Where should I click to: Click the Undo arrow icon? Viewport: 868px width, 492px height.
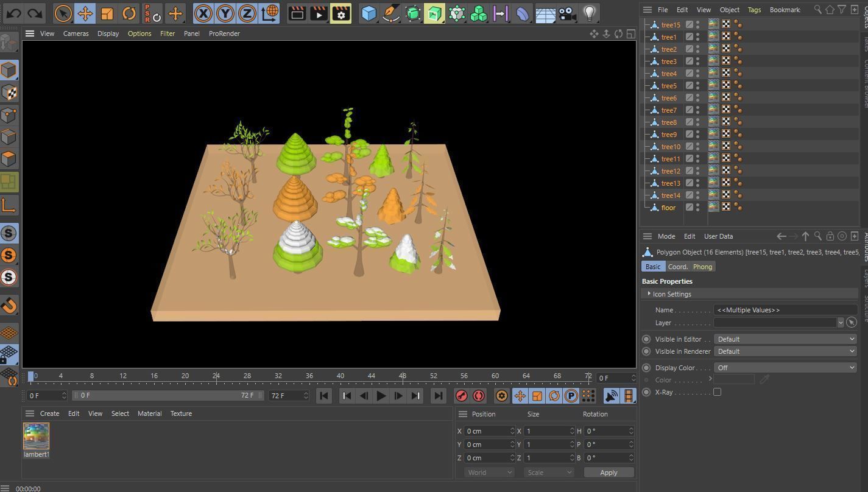tap(13, 13)
